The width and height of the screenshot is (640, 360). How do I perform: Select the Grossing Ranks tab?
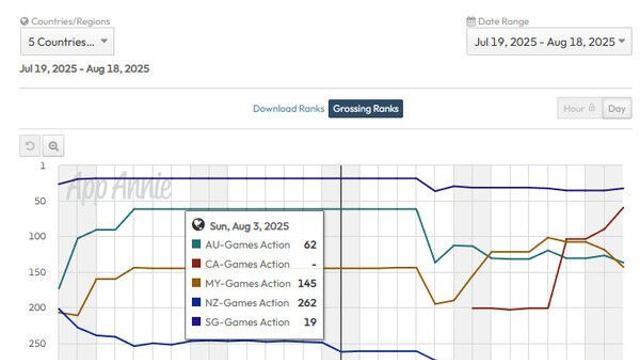pyautogui.click(x=366, y=109)
